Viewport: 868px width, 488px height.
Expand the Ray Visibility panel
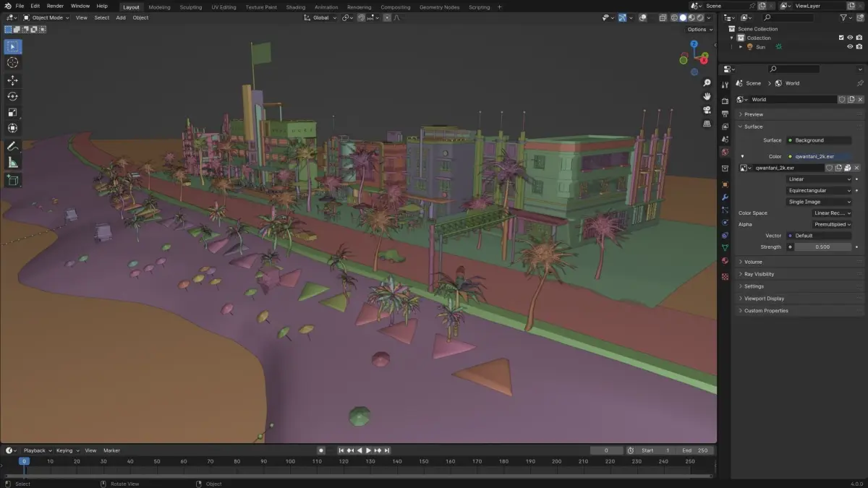tap(800, 274)
